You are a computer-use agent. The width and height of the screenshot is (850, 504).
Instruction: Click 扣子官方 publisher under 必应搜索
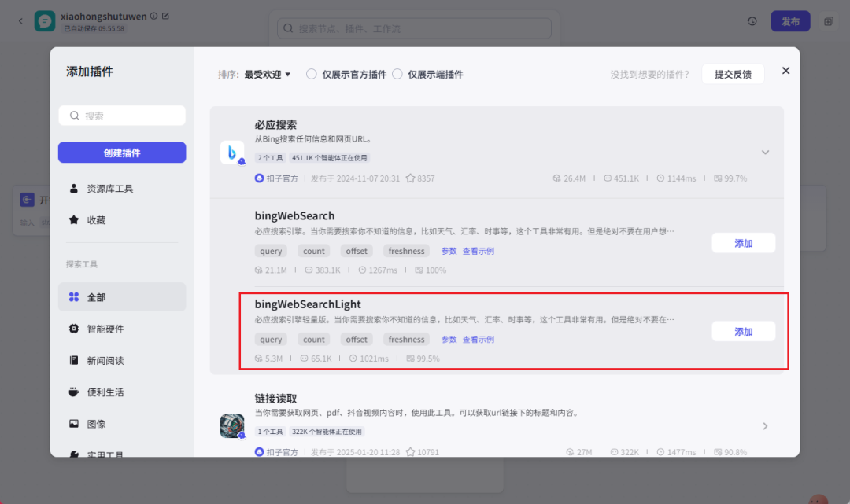pyautogui.click(x=276, y=178)
